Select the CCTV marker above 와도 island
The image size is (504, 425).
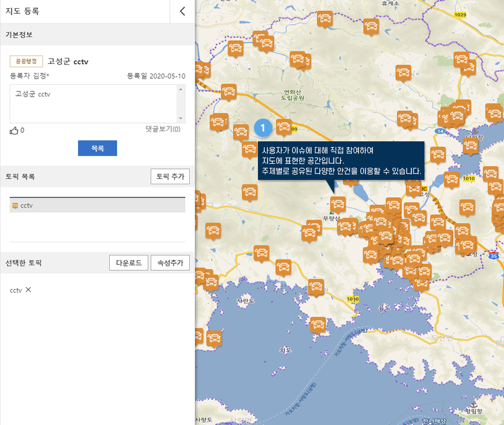coord(318,324)
